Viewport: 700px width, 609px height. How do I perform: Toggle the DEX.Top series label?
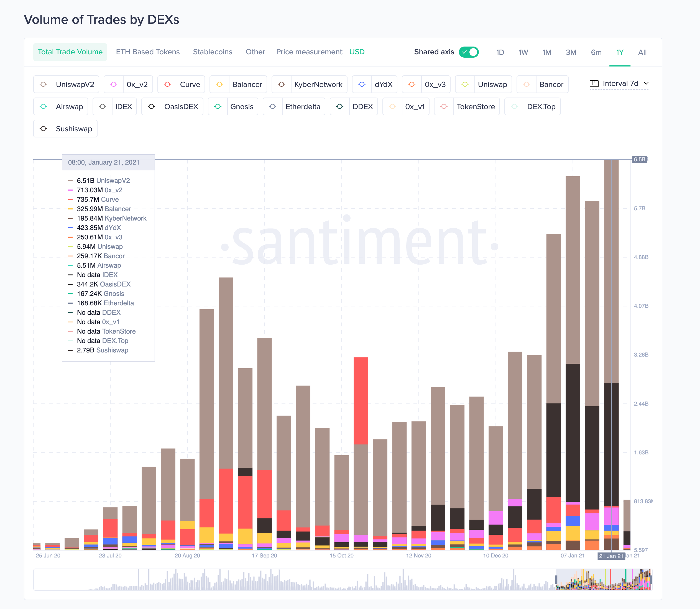tap(541, 106)
